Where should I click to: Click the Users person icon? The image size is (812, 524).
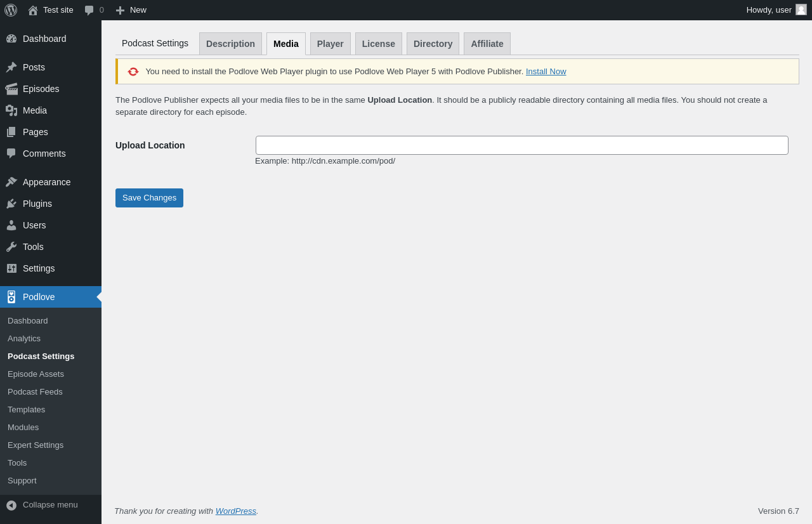click(11, 225)
